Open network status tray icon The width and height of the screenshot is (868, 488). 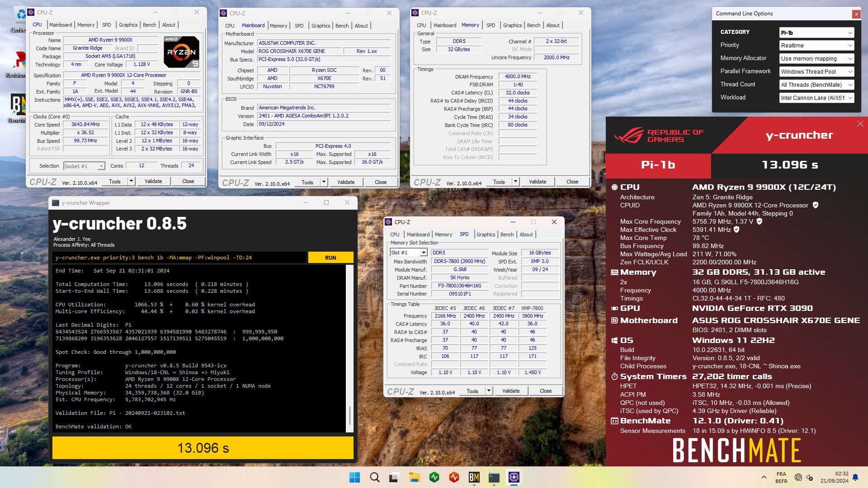coord(798,477)
